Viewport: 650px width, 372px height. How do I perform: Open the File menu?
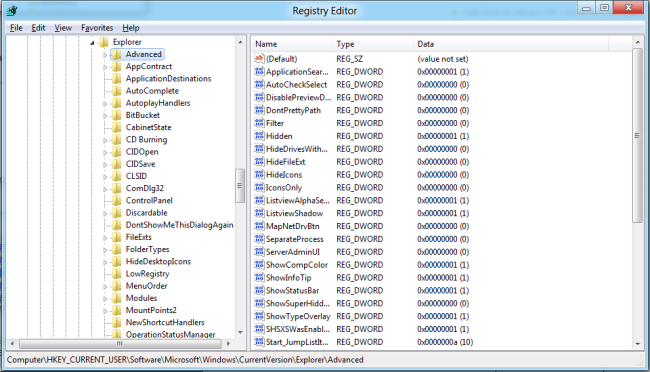(x=16, y=28)
